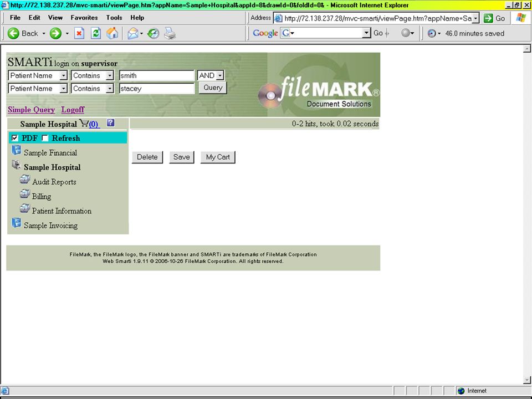The height and width of the screenshot is (399, 532).
Task: Click the Billing drawer icon
Action: [24, 194]
